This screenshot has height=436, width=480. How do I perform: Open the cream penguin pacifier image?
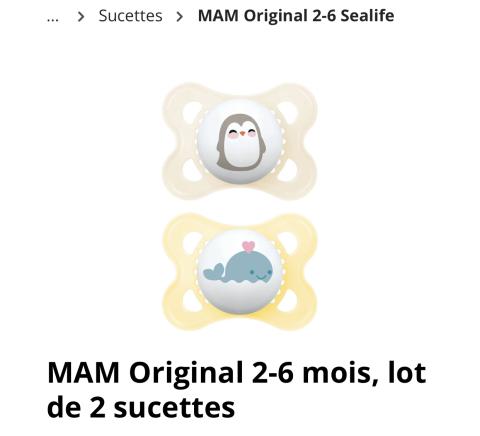coord(240,142)
